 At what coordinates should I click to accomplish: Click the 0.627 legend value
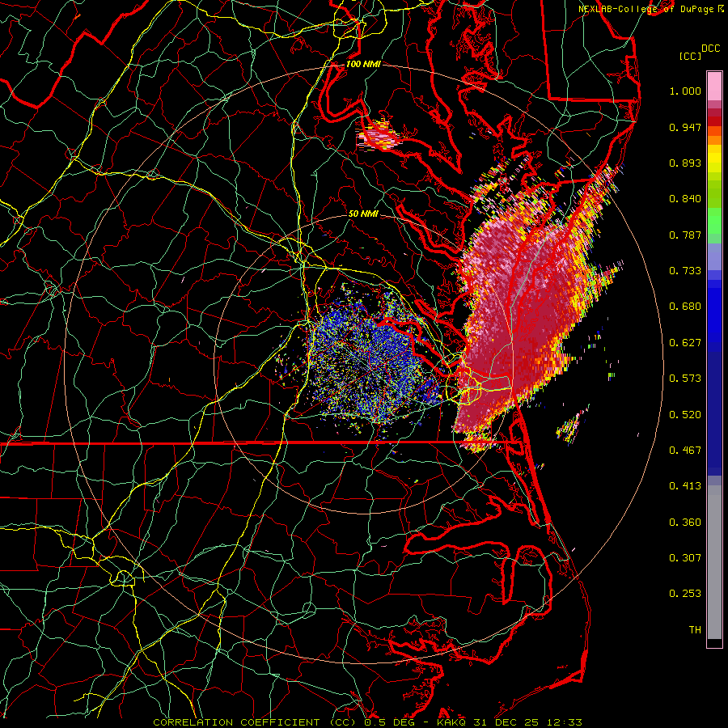[x=685, y=343]
